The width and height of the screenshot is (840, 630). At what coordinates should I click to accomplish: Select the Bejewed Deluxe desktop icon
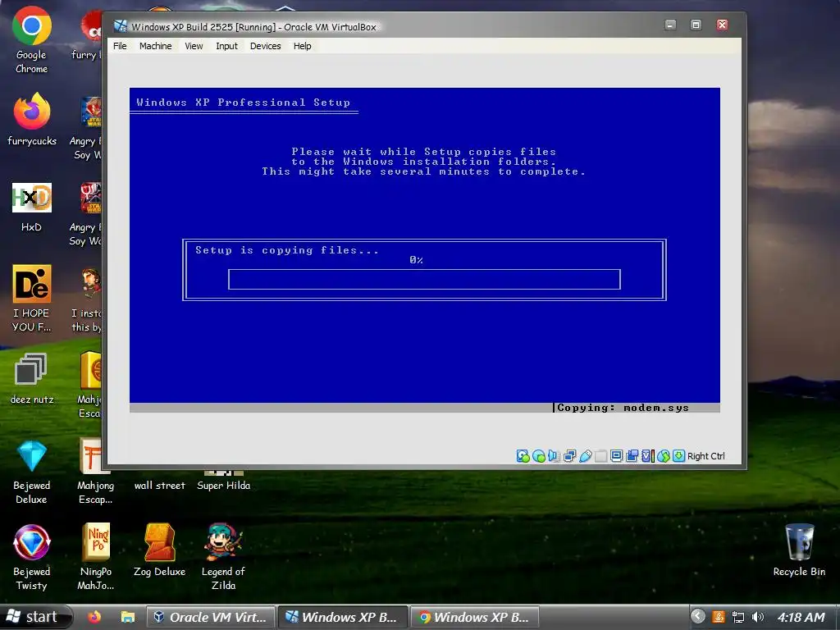click(x=32, y=472)
